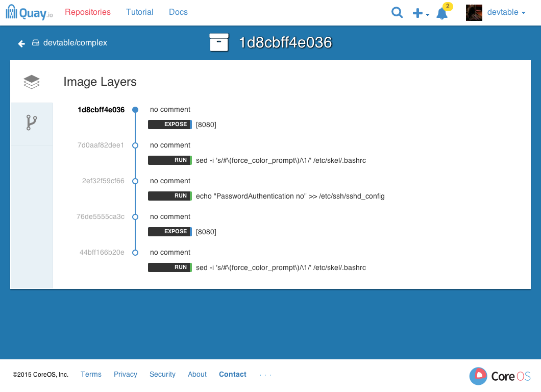Open About footer link
The image size is (541, 392).
[x=198, y=375]
